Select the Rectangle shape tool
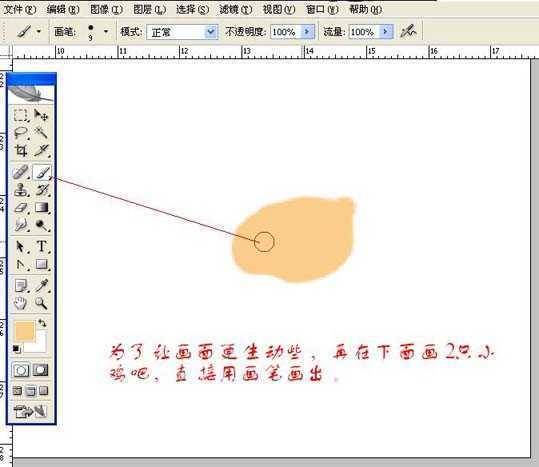The image size is (539, 467). click(42, 264)
